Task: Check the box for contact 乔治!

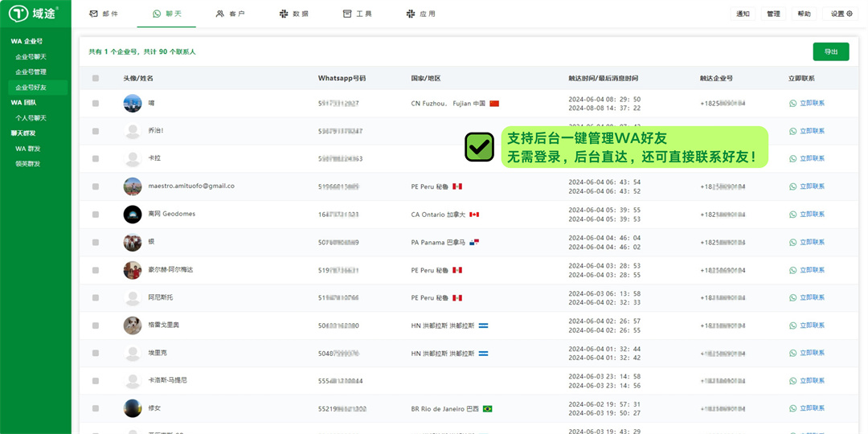Action: pyautogui.click(x=96, y=131)
